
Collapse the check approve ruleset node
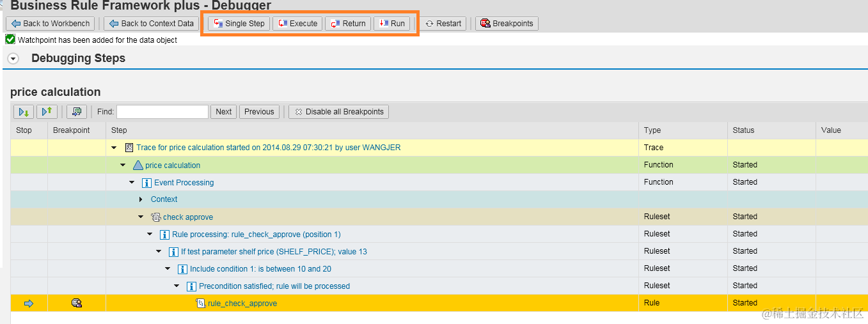(x=141, y=217)
